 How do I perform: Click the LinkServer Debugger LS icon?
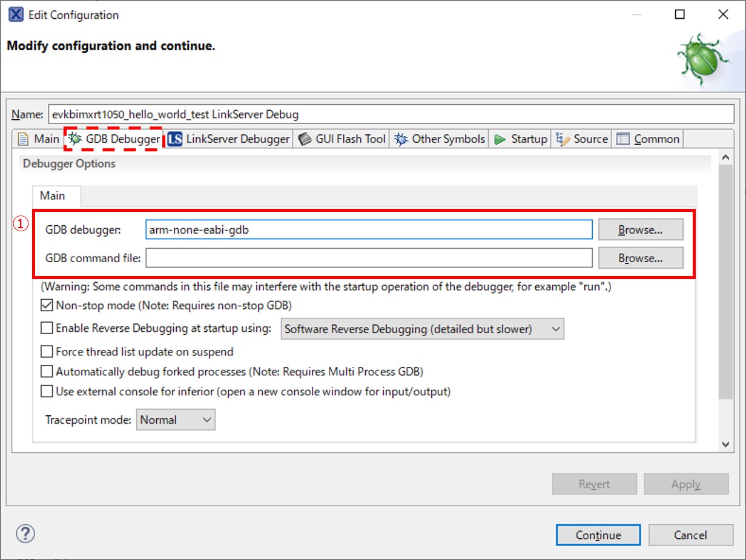coord(175,139)
